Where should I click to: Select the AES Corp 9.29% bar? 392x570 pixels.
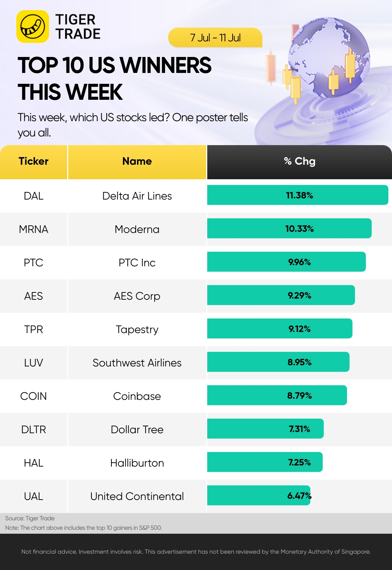click(281, 295)
